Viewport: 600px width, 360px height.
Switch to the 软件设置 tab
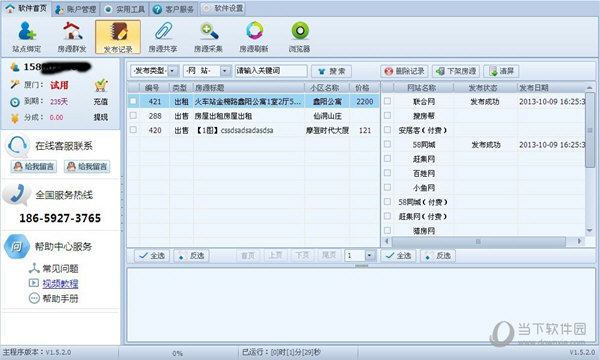tap(223, 8)
